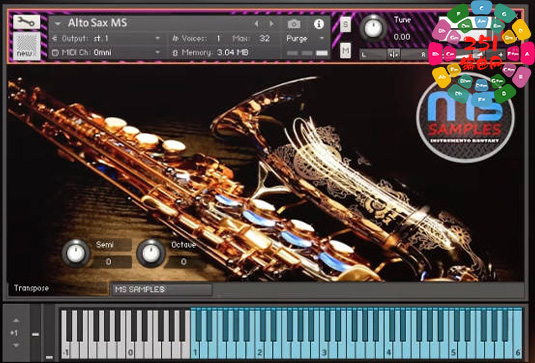Mute the instrument with M button
This screenshot has width=535, height=363.
click(x=345, y=51)
